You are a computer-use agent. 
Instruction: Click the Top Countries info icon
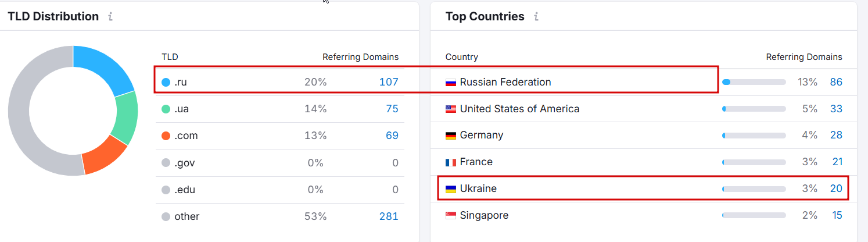point(536,17)
